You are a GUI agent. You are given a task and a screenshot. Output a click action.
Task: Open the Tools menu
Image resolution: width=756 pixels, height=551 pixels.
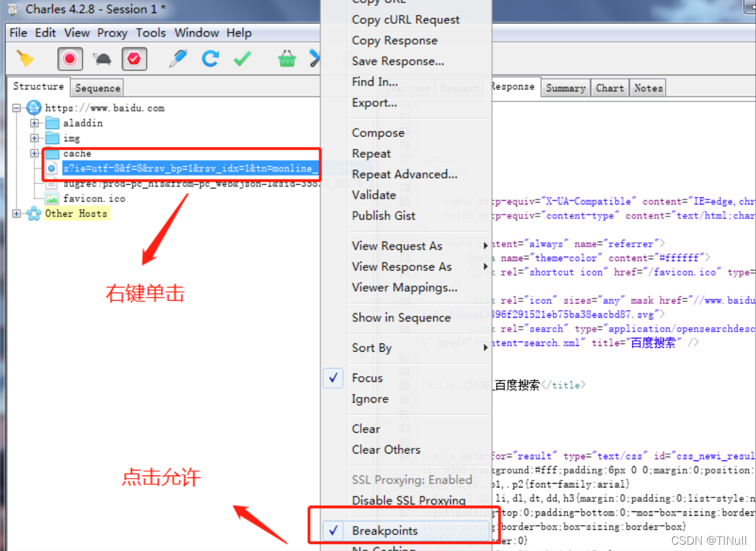point(151,33)
